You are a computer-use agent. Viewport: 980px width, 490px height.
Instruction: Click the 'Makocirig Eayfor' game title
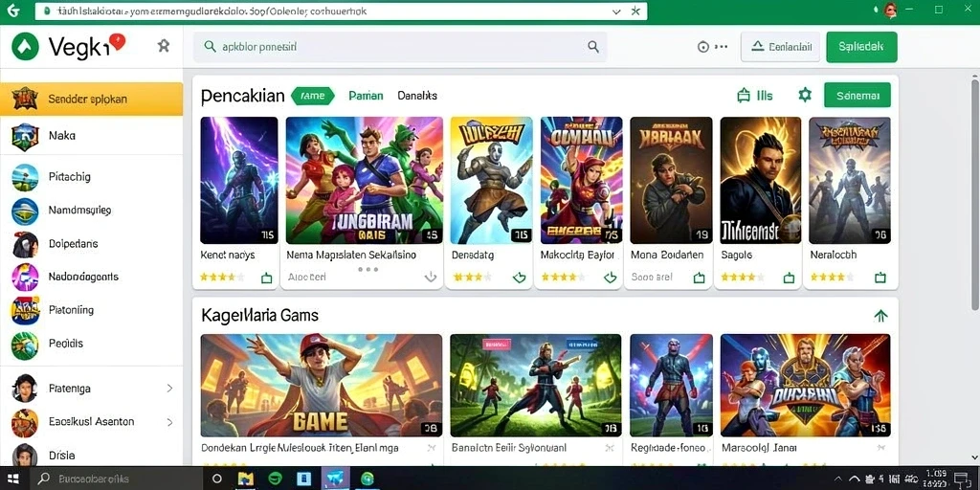[x=578, y=255]
